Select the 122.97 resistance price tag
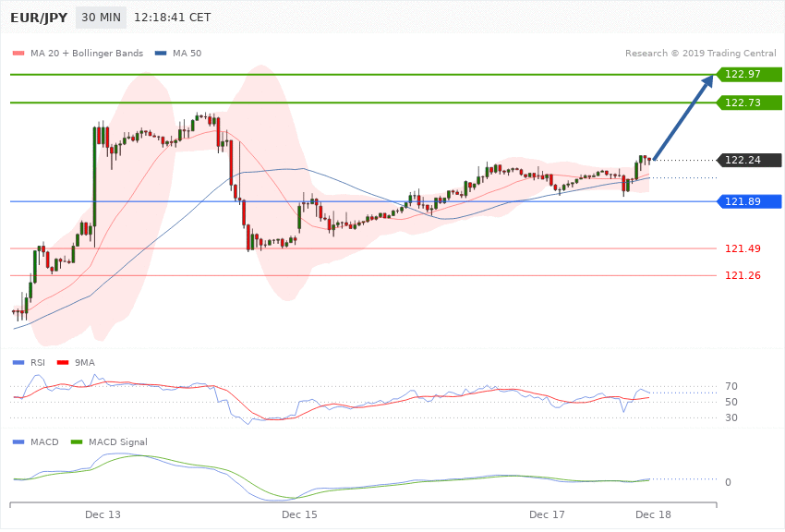Viewport: 785px width, 532px height. pyautogui.click(x=750, y=74)
